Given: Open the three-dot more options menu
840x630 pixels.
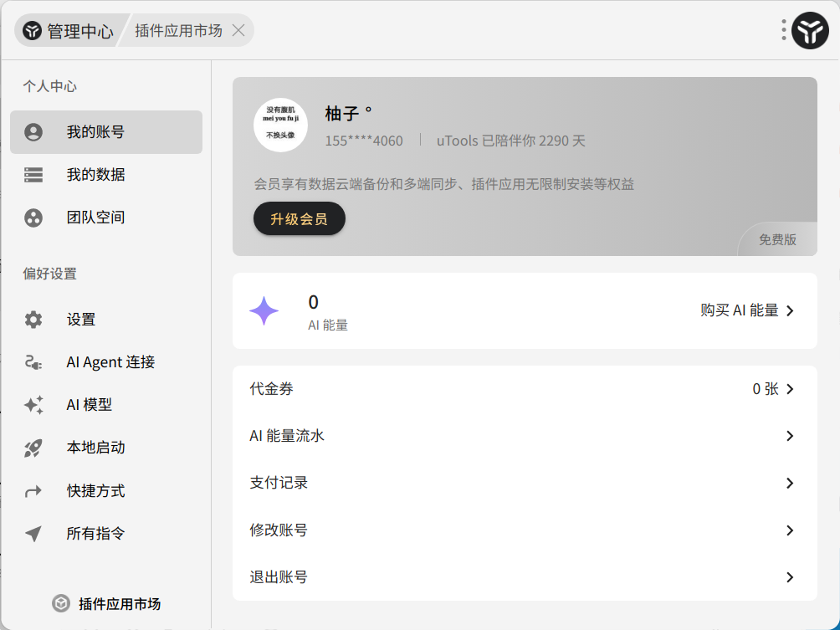Looking at the screenshot, I should coord(784,30).
